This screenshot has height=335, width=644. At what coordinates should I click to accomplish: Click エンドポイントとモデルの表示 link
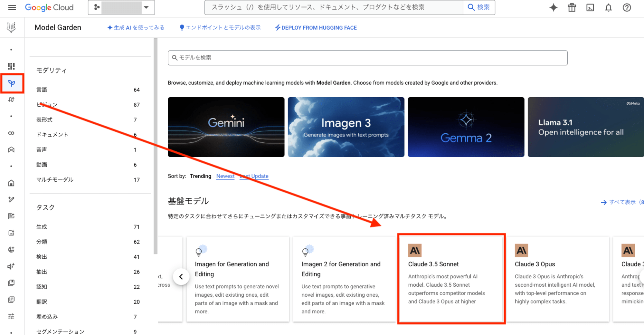[220, 28]
